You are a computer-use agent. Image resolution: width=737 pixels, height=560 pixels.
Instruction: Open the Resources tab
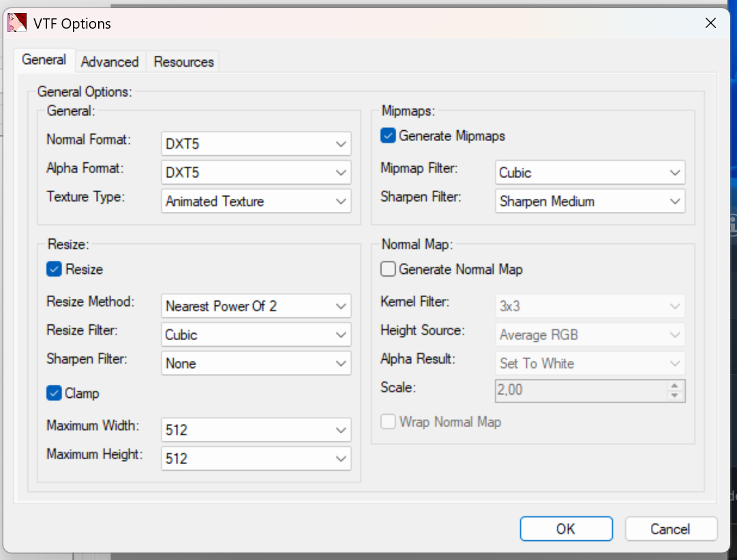183,62
